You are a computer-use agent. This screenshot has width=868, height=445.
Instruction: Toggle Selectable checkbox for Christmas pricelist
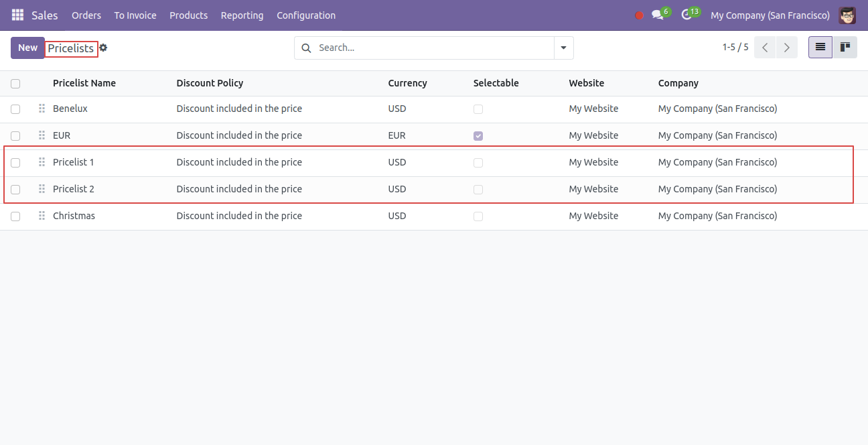[x=478, y=216]
